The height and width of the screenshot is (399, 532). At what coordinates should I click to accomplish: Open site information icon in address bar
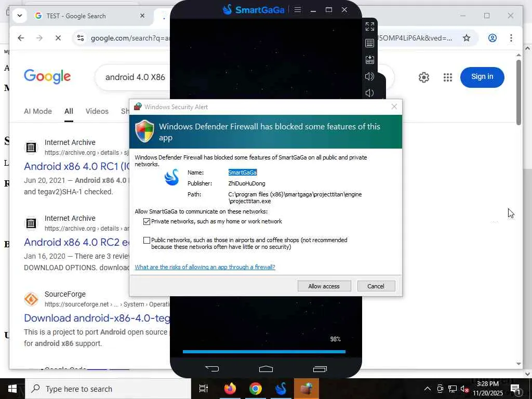click(x=81, y=38)
